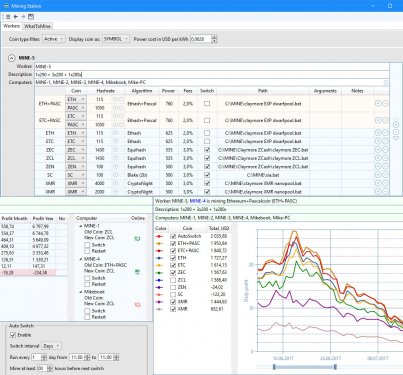The image size is (403, 375).
Task: Click the remove row icon for ZCL row
Action: click(385, 158)
